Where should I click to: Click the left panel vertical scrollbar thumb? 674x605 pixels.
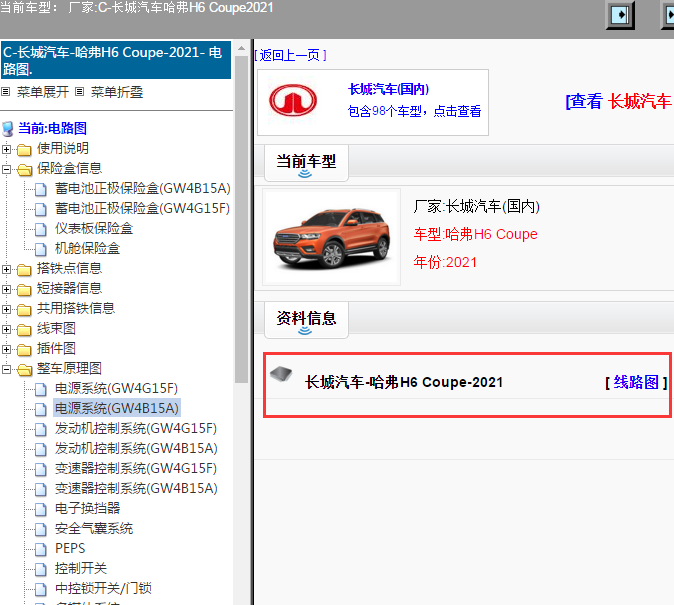click(241, 219)
